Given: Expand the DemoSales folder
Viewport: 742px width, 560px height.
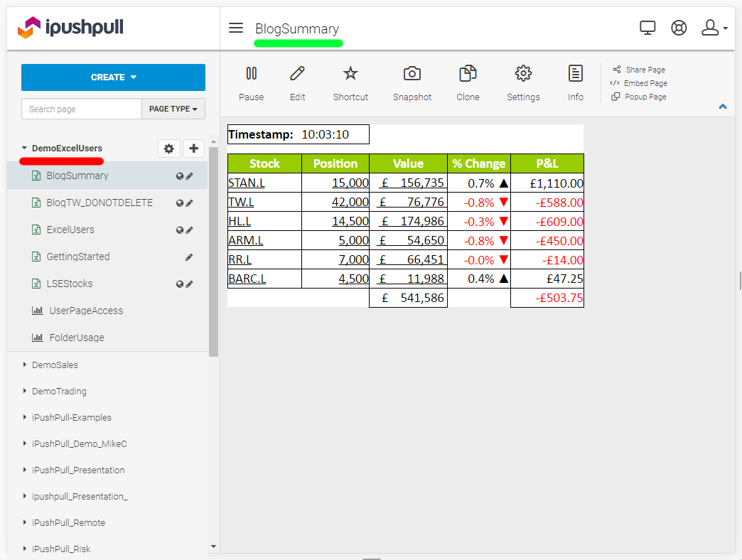Looking at the screenshot, I should point(55,365).
